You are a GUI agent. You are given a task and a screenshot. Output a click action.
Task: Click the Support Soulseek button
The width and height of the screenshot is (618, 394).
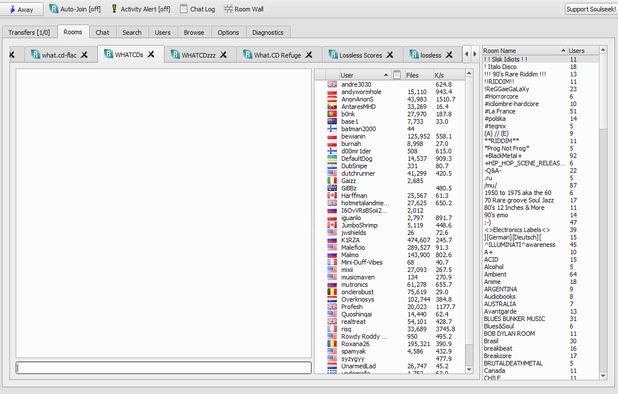pos(591,9)
